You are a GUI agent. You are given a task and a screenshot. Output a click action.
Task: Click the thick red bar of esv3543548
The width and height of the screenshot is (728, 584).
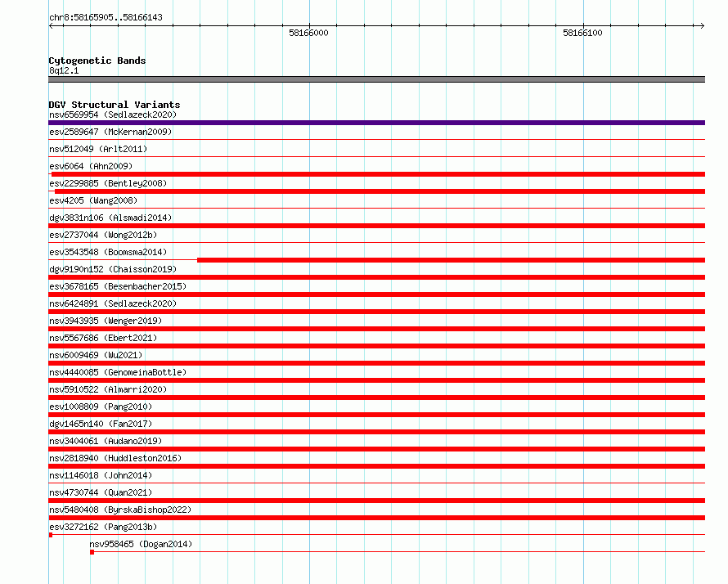[451, 260]
